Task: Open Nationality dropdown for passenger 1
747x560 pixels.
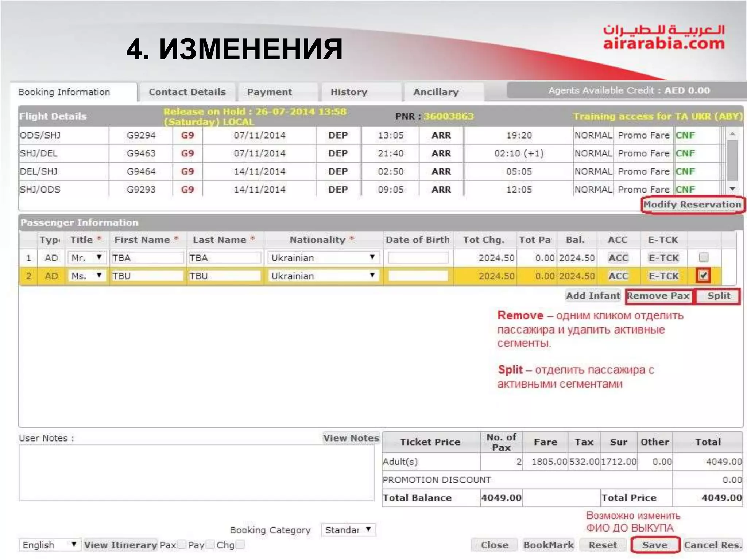Action: 324,258
